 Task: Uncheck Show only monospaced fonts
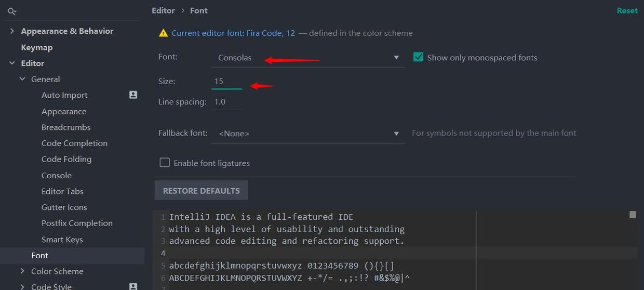tap(418, 58)
